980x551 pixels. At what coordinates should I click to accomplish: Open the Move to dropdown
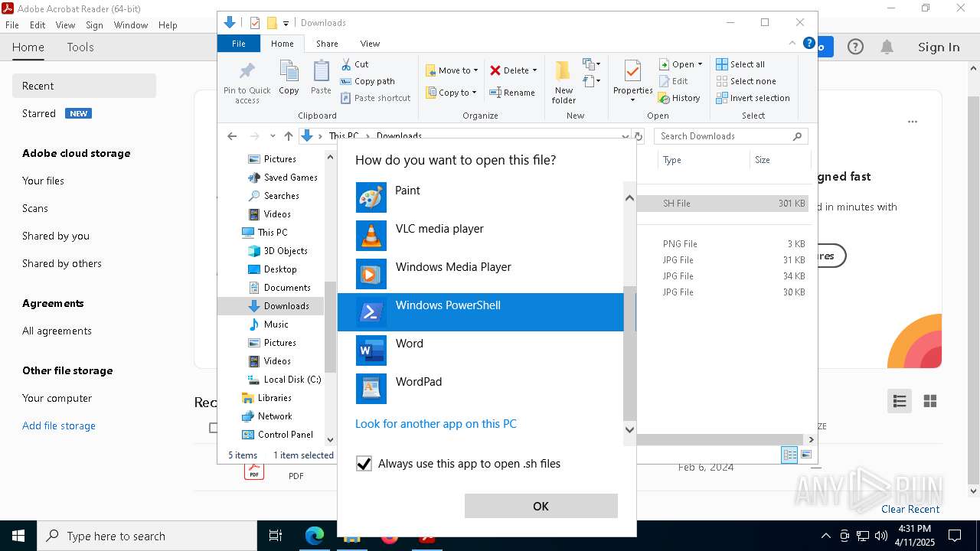(x=452, y=70)
